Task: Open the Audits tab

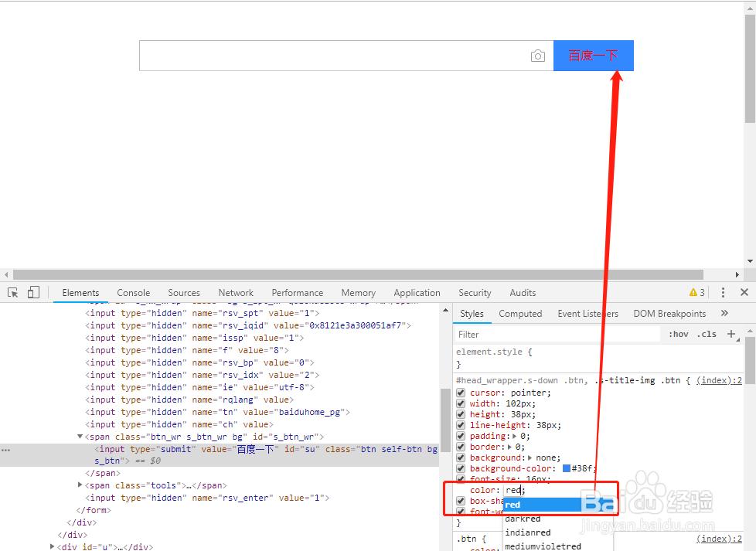Action: pyautogui.click(x=523, y=293)
